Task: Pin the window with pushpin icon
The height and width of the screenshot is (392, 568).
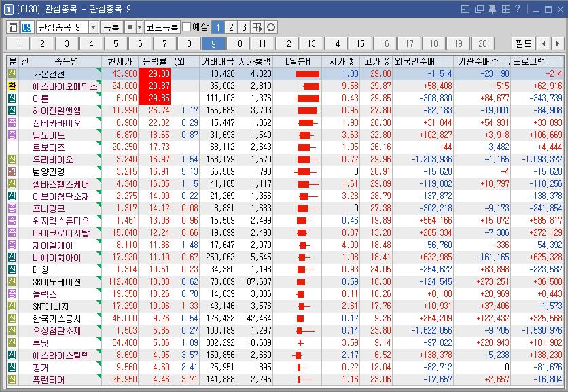Action: [493, 9]
